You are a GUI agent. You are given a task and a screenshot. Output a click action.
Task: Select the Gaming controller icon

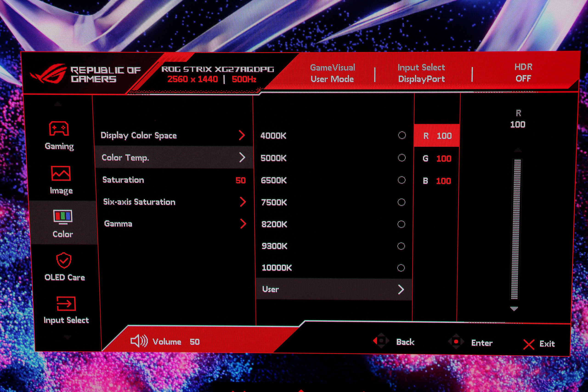(59, 129)
